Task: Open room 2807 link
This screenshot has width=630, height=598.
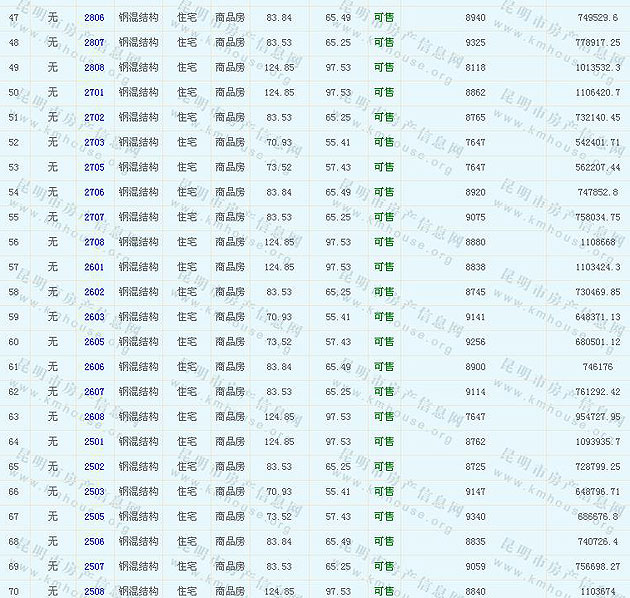Action: [x=94, y=43]
